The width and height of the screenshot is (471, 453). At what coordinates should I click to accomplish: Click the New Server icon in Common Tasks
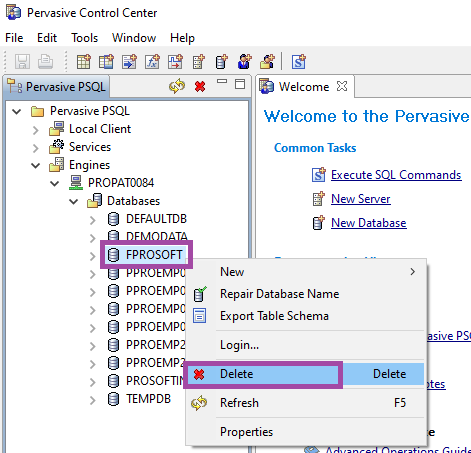[x=318, y=199]
